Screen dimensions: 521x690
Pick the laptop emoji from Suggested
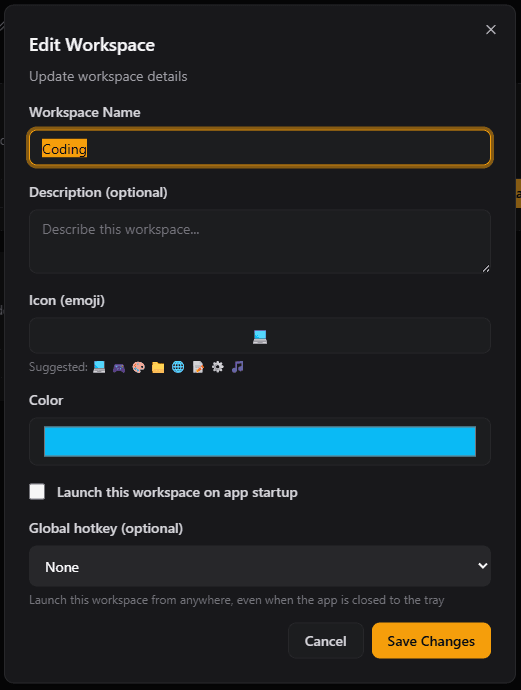click(99, 367)
